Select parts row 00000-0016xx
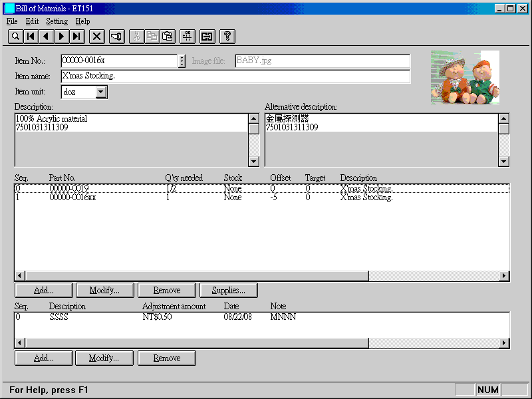The height and width of the screenshot is (399, 532). pos(261,197)
